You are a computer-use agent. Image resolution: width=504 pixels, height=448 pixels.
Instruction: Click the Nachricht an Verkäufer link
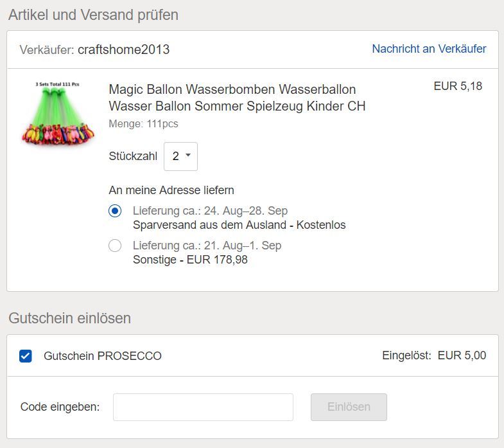[x=429, y=49]
